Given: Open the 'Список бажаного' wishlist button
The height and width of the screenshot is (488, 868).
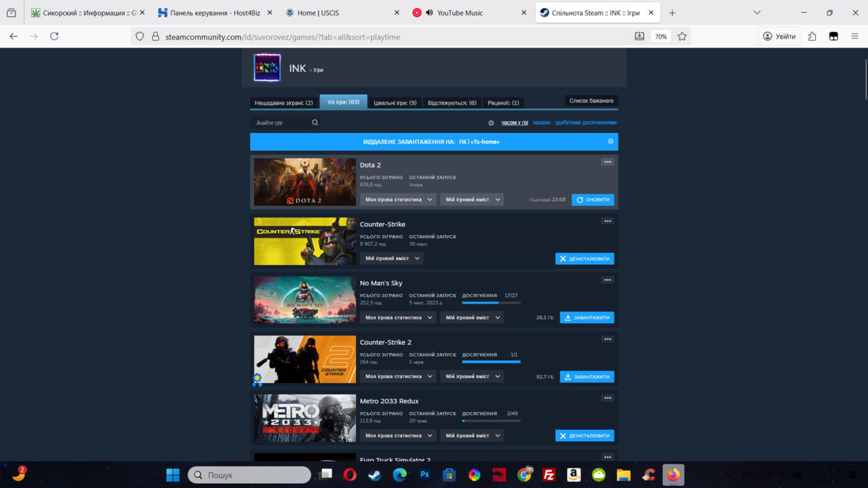Looking at the screenshot, I should pyautogui.click(x=591, y=101).
